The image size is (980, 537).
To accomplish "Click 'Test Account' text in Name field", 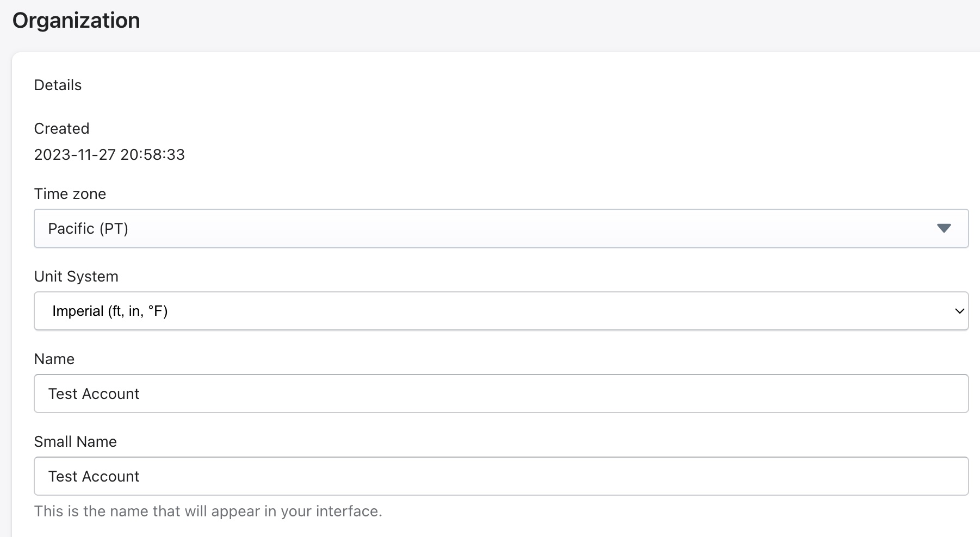I will [94, 394].
